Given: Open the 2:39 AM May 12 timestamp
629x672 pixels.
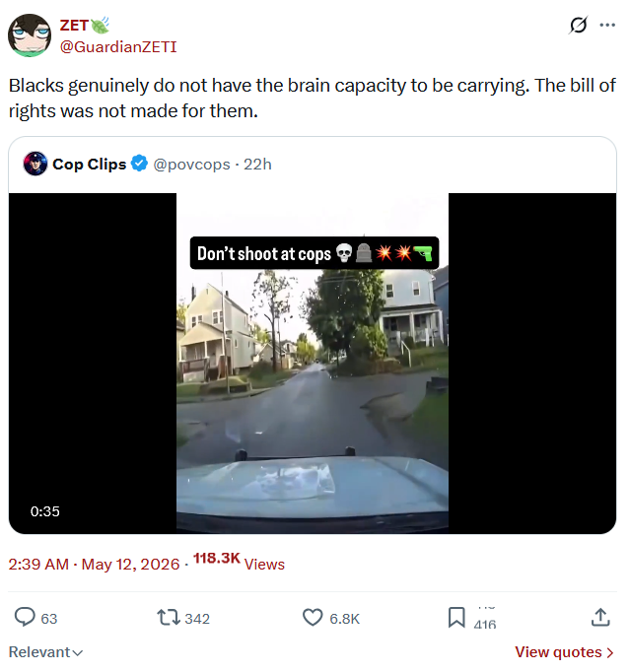Looking at the screenshot, I should click(94, 564).
